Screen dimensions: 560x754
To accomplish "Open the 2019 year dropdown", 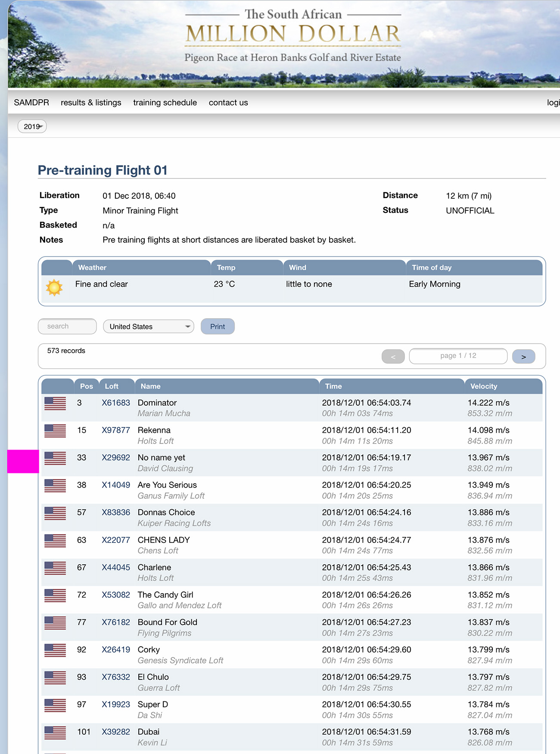I will (x=32, y=126).
